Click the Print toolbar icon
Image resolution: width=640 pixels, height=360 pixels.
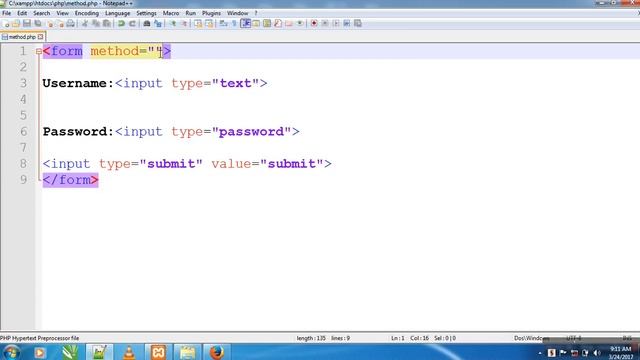tap(71, 24)
